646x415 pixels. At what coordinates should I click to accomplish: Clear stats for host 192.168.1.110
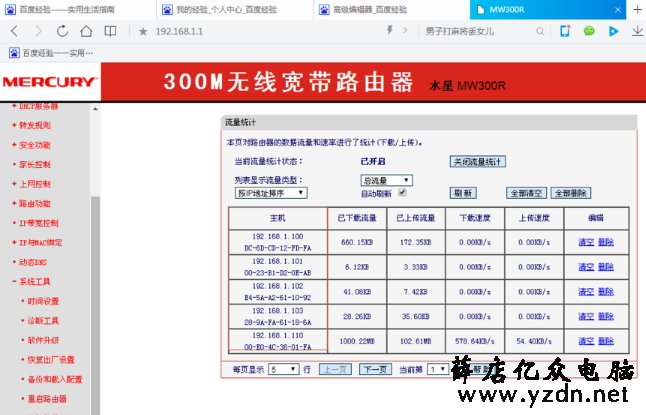click(586, 341)
